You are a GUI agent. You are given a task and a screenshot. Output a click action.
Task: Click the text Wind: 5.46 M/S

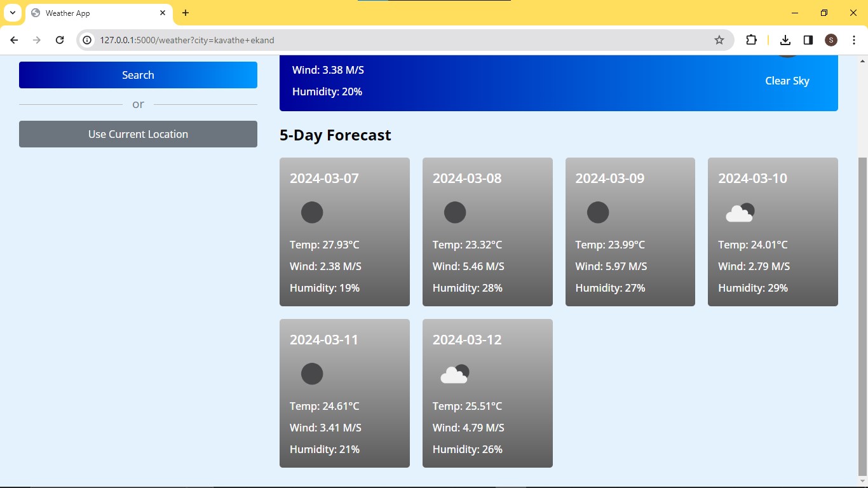468,266
